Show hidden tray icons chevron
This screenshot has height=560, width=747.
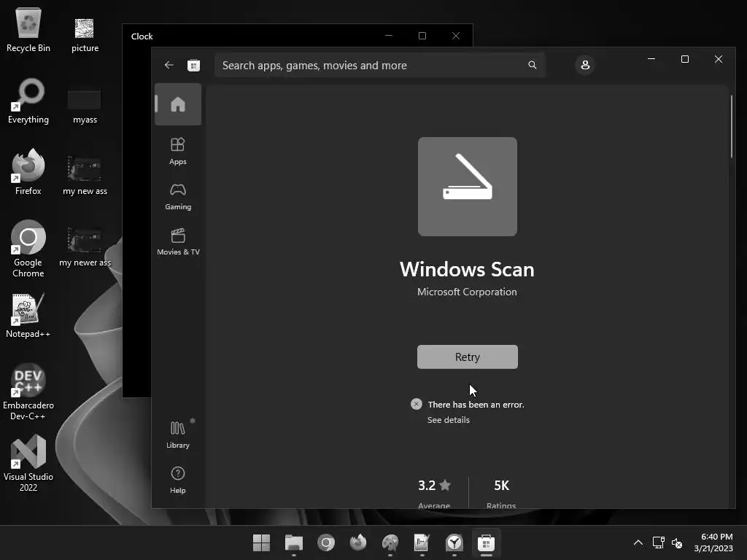pyautogui.click(x=638, y=542)
